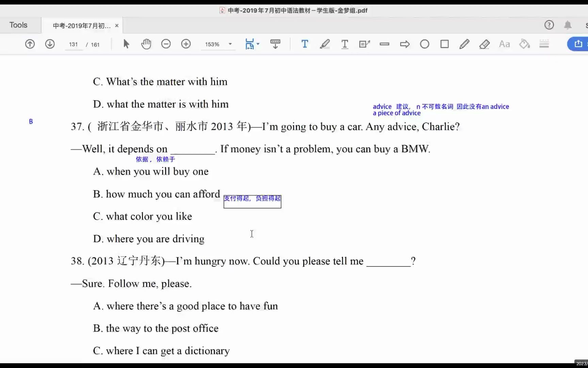Switch to the 中考-2019年7月初 document tab
Image resolution: width=588 pixels, height=368 pixels.
[82, 26]
